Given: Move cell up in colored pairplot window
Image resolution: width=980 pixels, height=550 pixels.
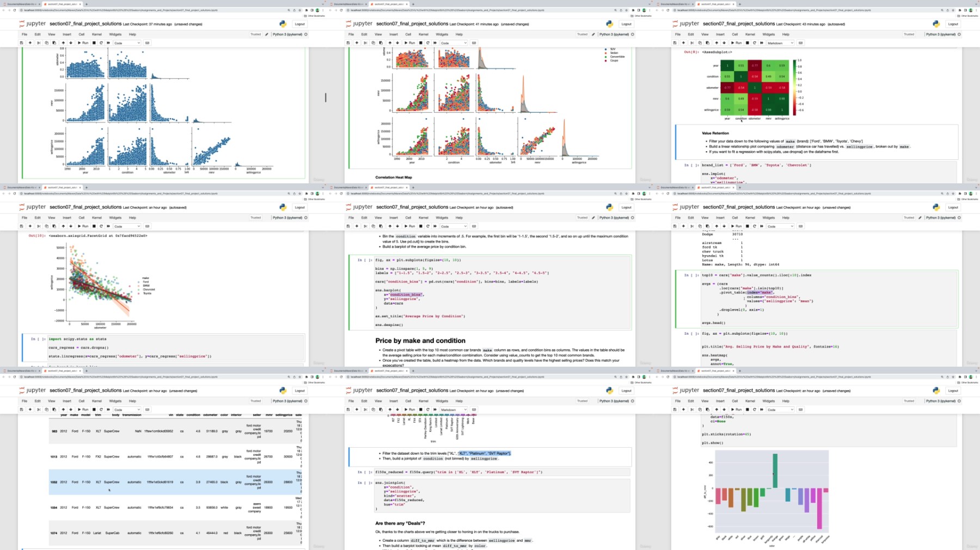Looking at the screenshot, I should pyautogui.click(x=390, y=43).
